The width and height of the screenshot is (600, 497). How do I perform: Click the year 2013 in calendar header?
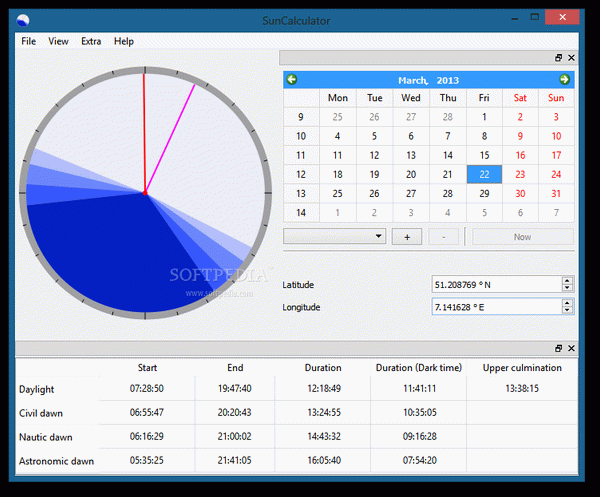(448, 80)
